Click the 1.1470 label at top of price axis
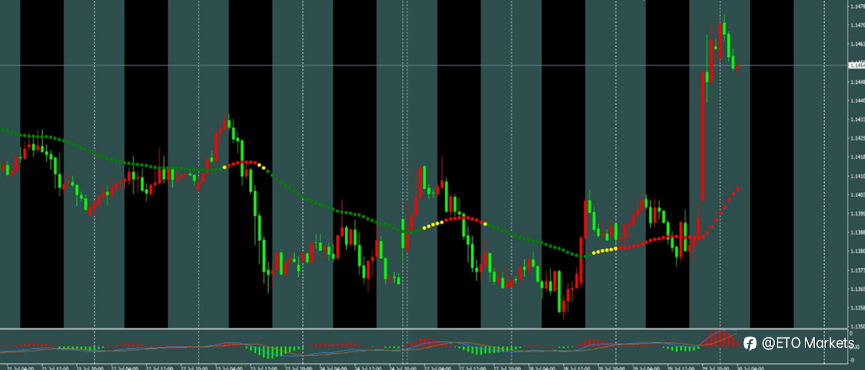The image size is (865, 370). coord(857,25)
